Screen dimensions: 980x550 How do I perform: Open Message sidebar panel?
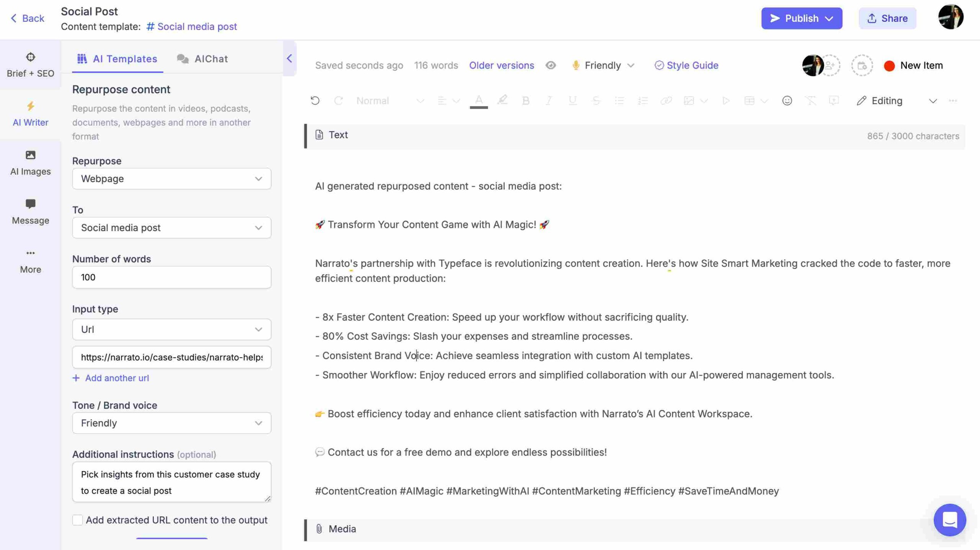(x=30, y=212)
